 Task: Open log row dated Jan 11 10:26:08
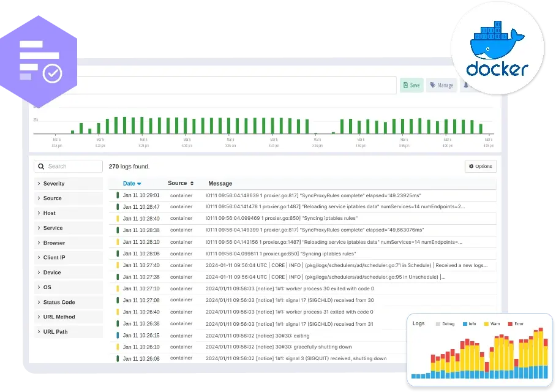coord(259,359)
